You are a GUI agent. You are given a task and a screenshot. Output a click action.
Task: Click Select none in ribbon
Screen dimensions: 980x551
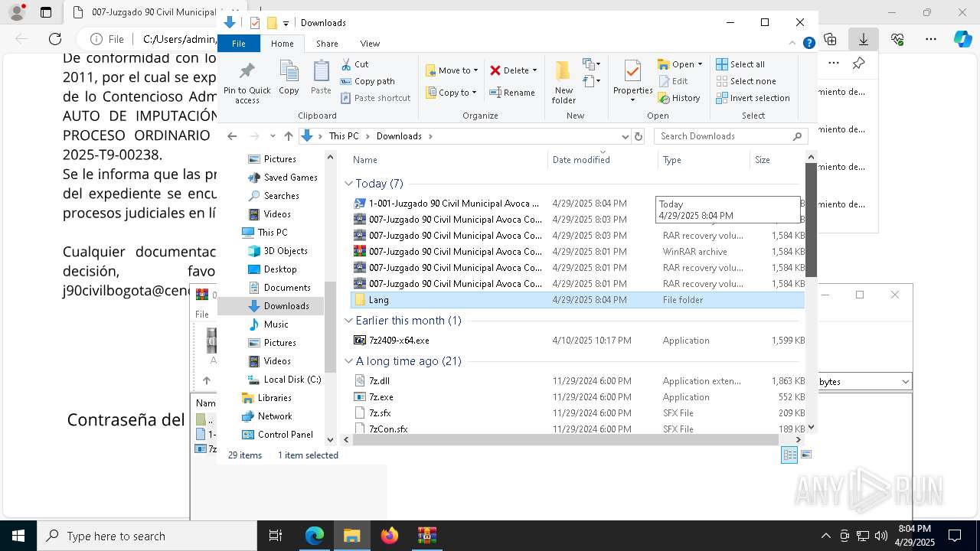click(x=746, y=81)
